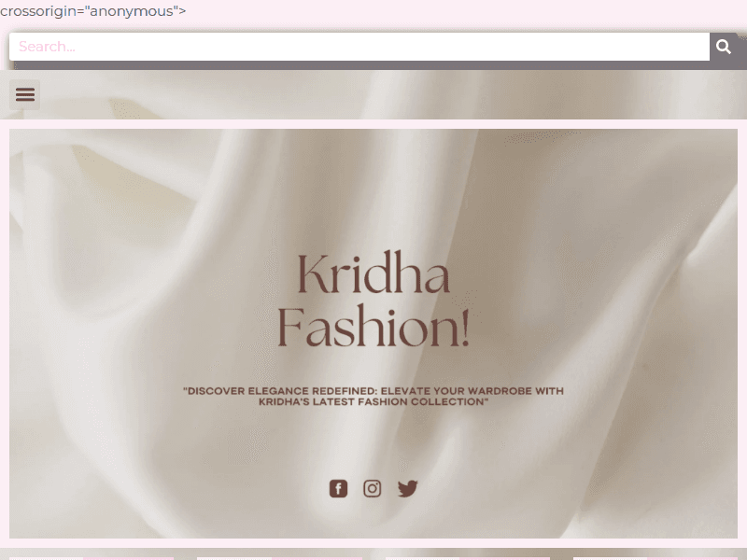Open Twitter using the bird icon
The width and height of the screenshot is (747, 560).
click(407, 488)
